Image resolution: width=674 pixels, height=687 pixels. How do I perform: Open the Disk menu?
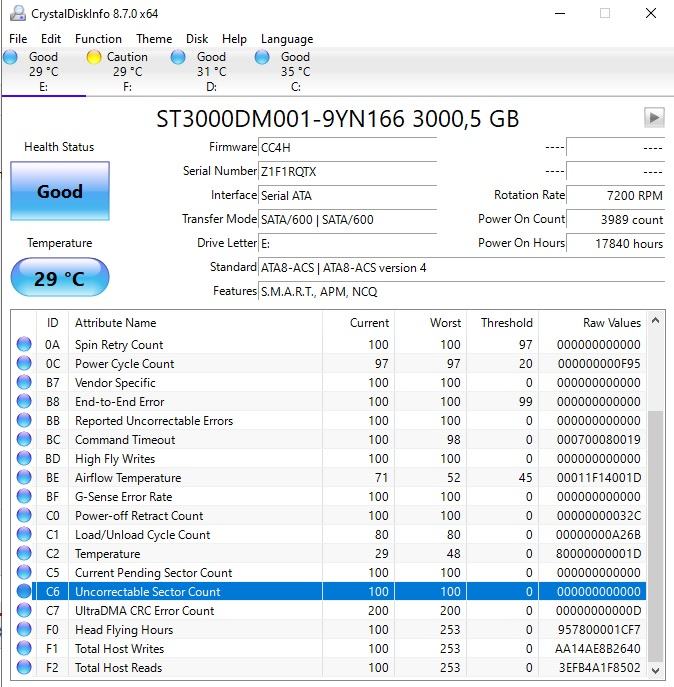197,39
